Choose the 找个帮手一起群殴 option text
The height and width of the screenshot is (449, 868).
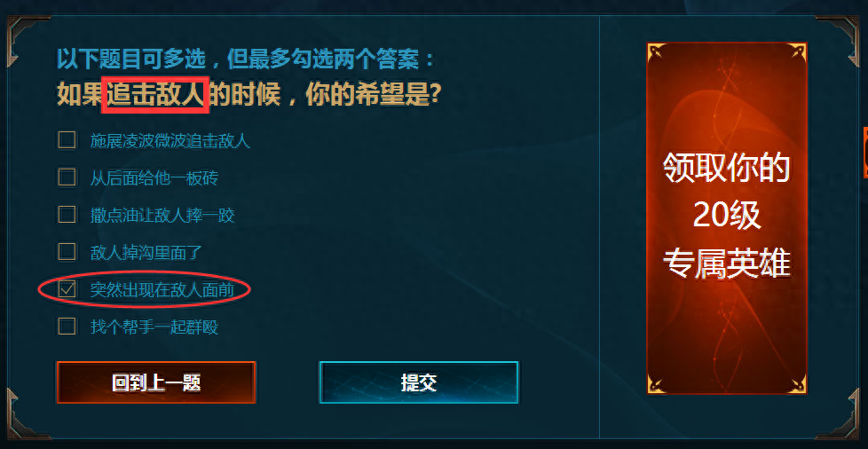coord(154,327)
